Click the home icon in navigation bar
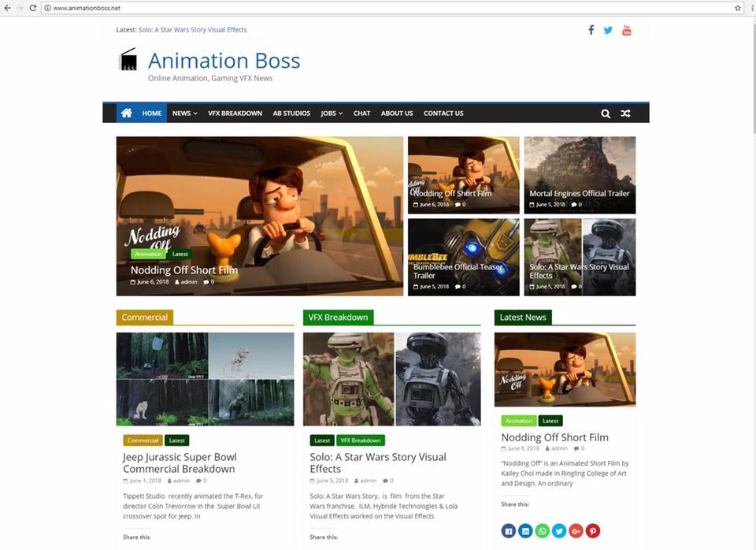This screenshot has width=756, height=550. click(126, 113)
